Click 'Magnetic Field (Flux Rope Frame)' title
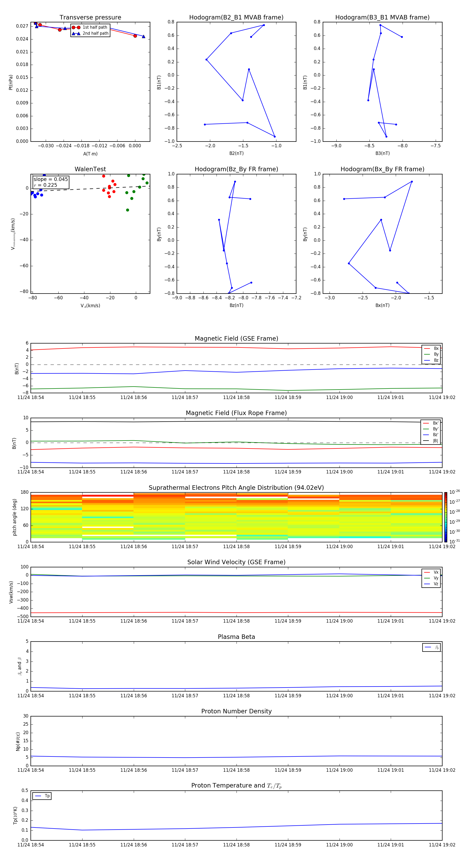 click(x=236, y=413)
